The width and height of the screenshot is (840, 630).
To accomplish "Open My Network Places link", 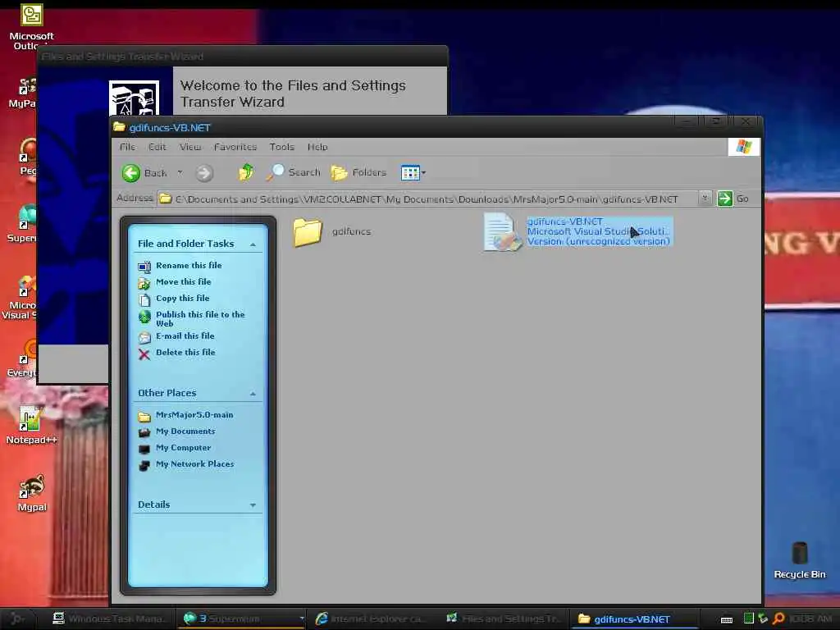I will coord(195,464).
